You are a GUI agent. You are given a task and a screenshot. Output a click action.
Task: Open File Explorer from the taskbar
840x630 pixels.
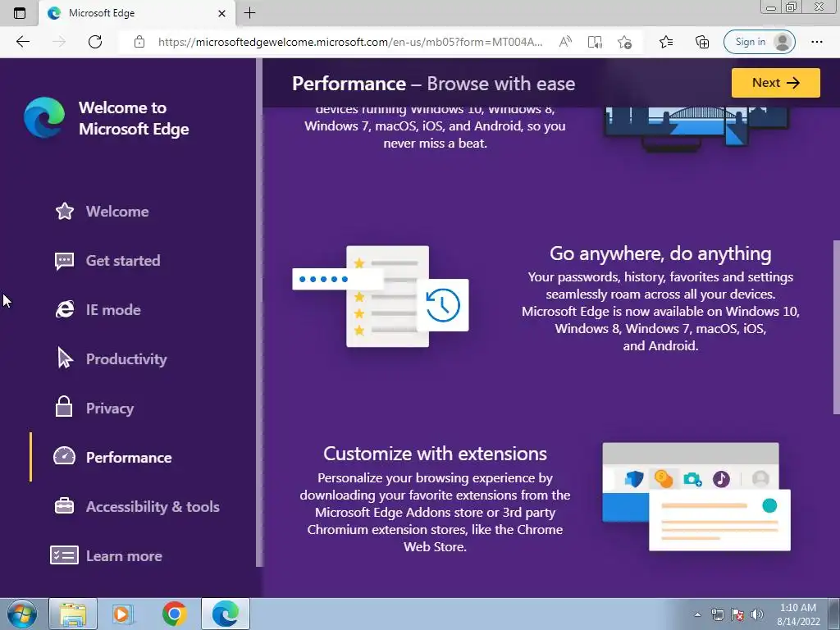click(73, 614)
